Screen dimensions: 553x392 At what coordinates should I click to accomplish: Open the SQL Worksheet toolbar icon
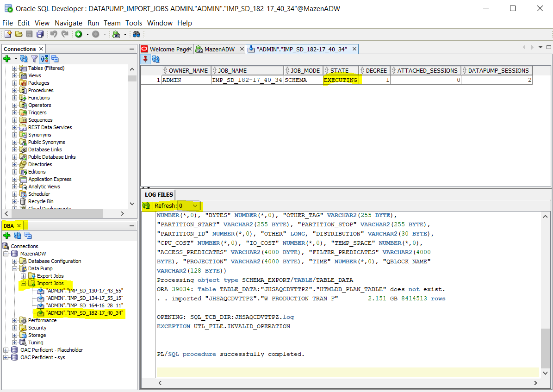click(x=116, y=34)
